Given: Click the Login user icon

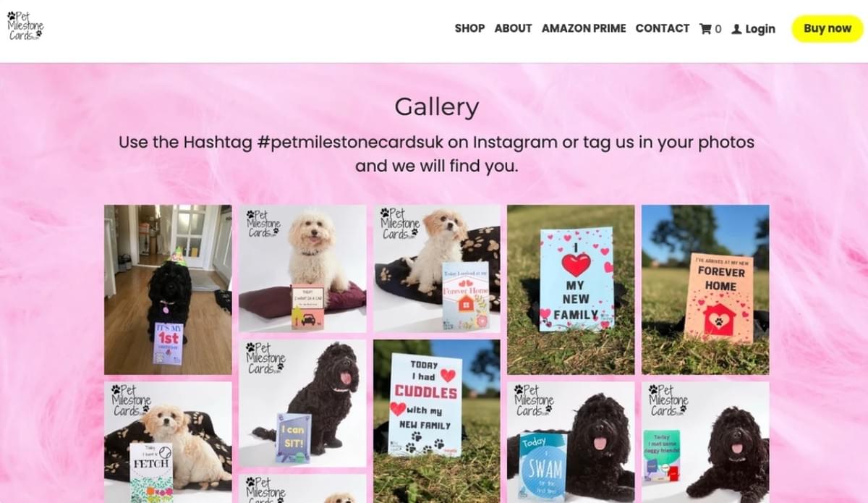Looking at the screenshot, I should [x=736, y=29].
